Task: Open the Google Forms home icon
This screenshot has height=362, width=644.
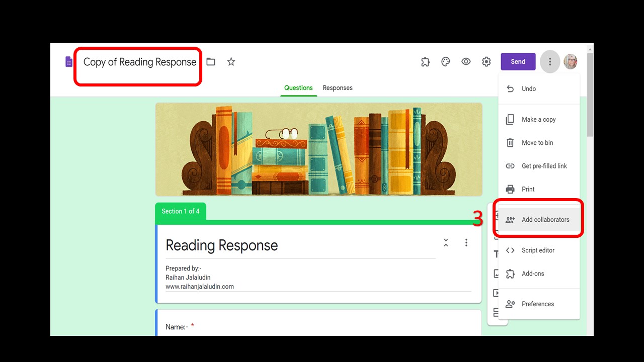Action: coord(69,62)
